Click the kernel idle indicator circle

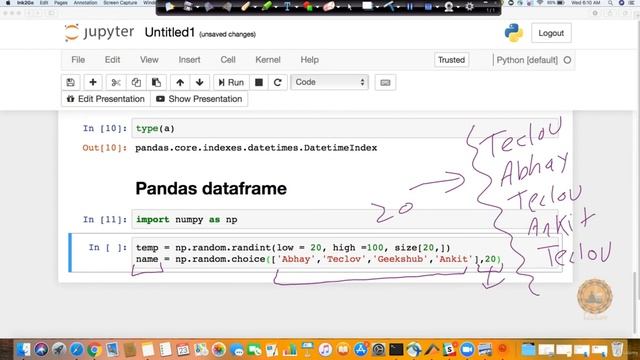coord(567,60)
